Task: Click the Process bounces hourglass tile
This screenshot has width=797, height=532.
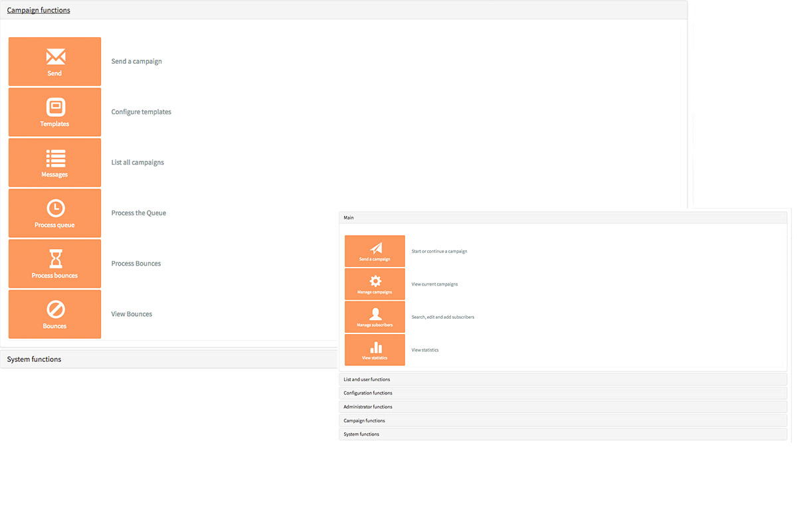Action: click(54, 264)
